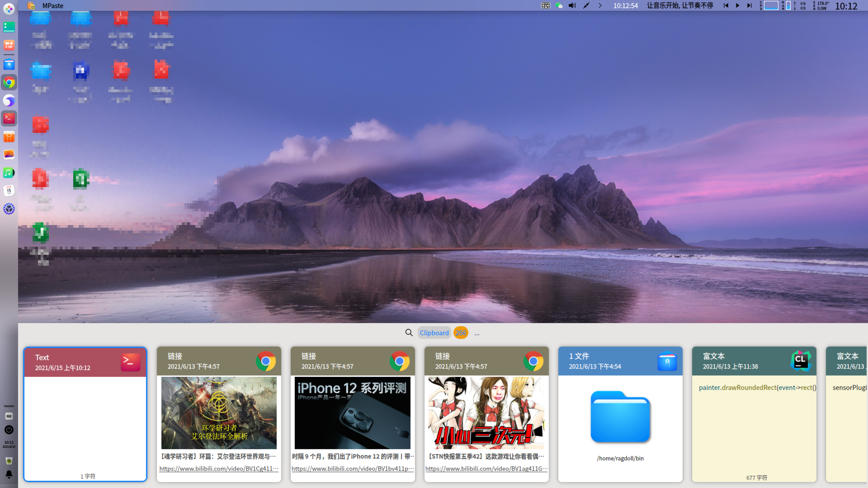Open the launcher icon in the dock
This screenshot has width=868, height=488.
9,9
